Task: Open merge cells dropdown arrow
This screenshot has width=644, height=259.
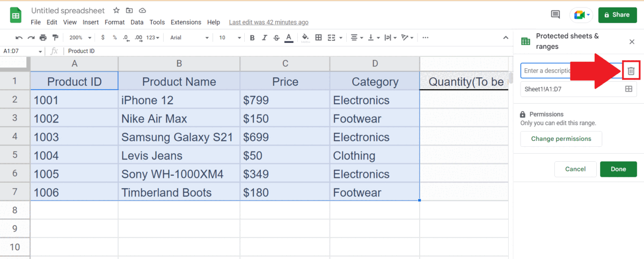Action: [x=340, y=38]
